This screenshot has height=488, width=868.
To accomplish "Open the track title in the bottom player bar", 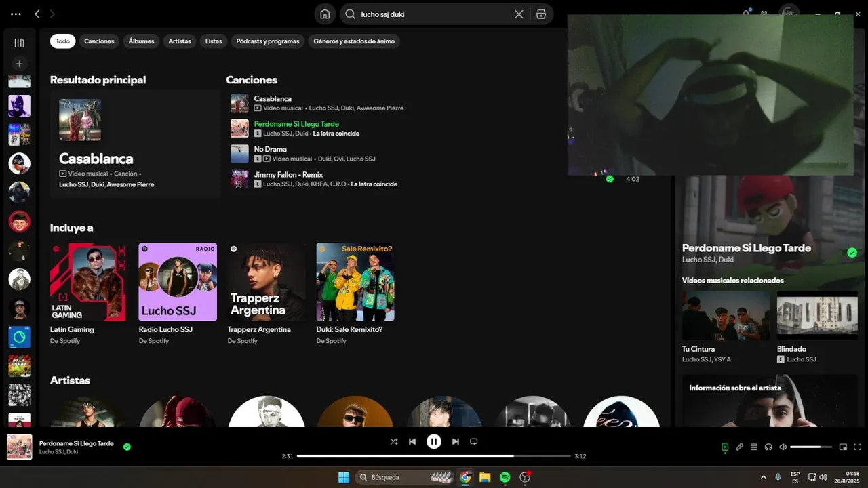I will 77,443.
